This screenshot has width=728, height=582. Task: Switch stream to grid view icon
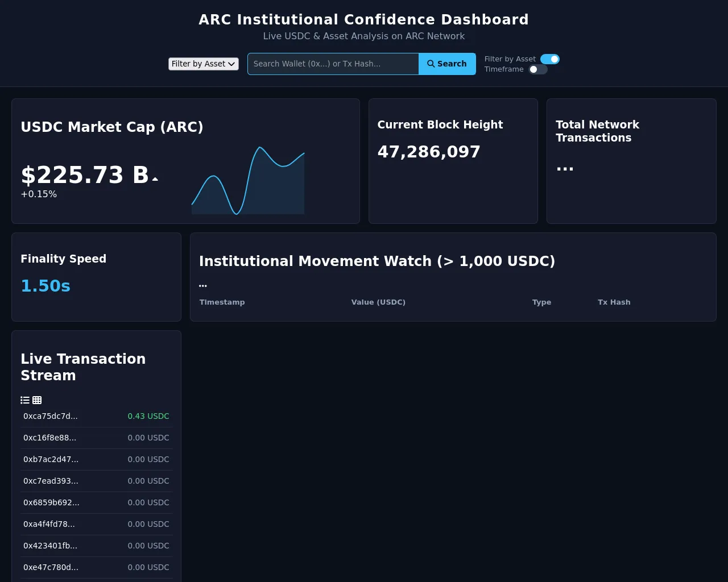tap(37, 400)
